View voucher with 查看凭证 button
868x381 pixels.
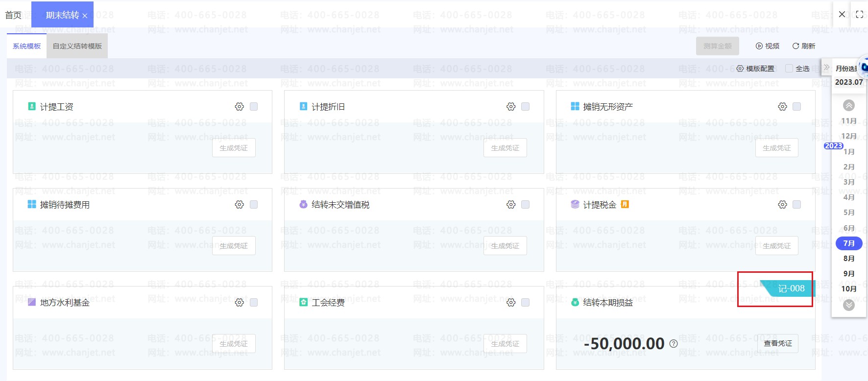click(777, 344)
